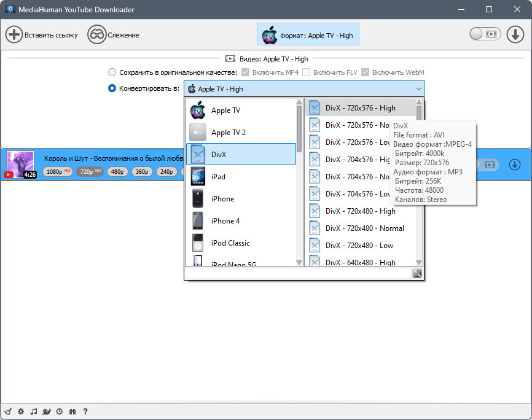Select Сохранить в оригинальном качестве radio button
Image resolution: width=532 pixels, height=420 pixels.
112,72
